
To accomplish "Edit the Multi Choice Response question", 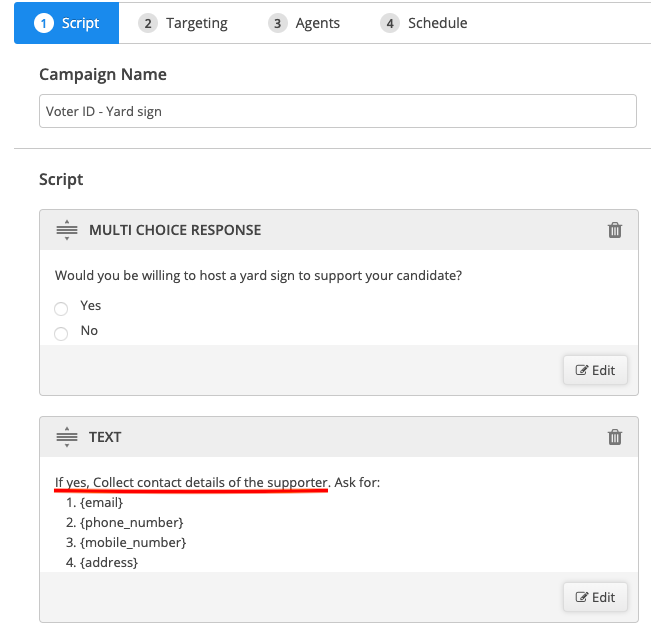I will (x=595, y=370).
